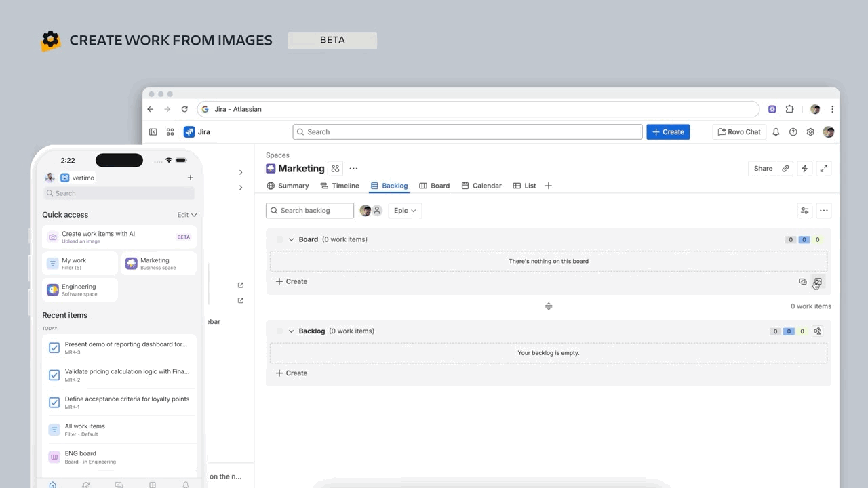Click Create under the Backlog section
The height and width of the screenshot is (488, 868).
tap(292, 373)
